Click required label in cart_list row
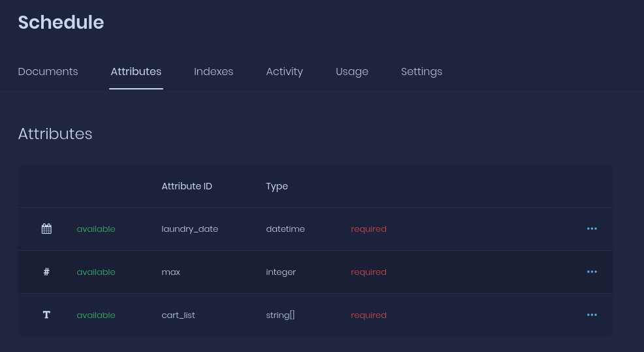Image resolution: width=644 pixels, height=352 pixels. tap(369, 315)
